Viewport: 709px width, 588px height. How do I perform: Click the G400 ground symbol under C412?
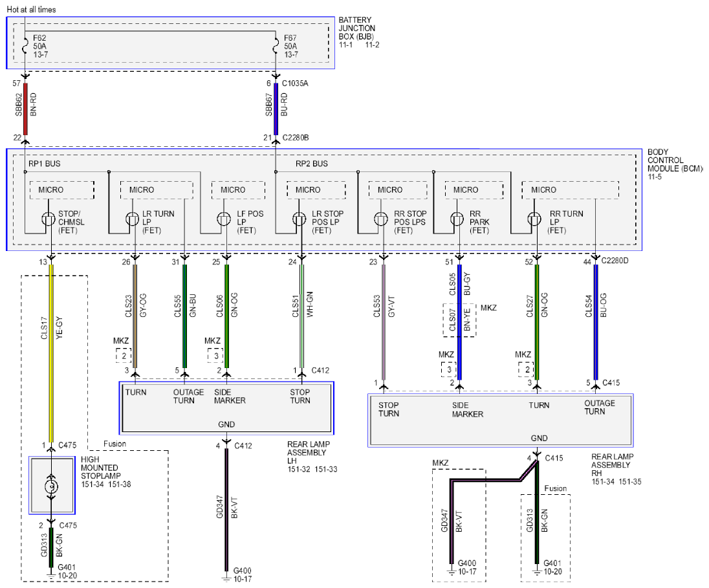pos(226,578)
